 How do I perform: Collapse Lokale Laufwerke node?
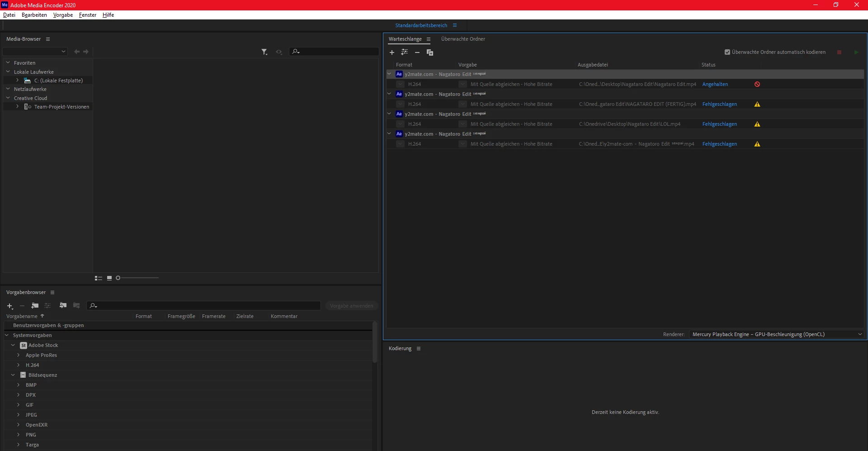pyautogui.click(x=8, y=72)
